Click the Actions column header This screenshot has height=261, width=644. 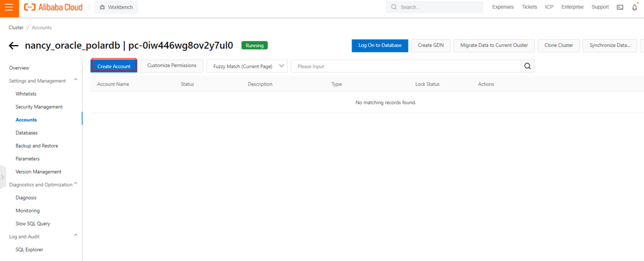point(486,84)
